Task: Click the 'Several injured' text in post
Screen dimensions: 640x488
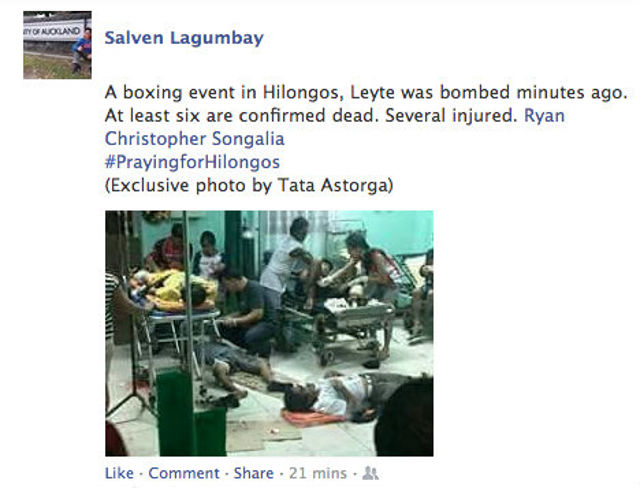Action: pyautogui.click(x=451, y=116)
